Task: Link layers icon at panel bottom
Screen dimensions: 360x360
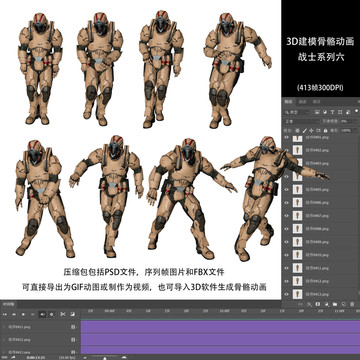Action: (x=300, y=304)
